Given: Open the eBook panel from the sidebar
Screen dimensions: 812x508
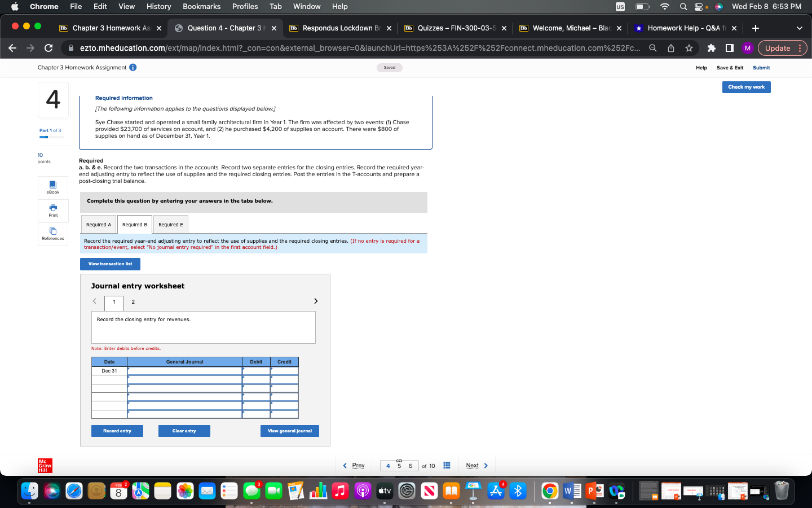Looking at the screenshot, I should (52, 187).
